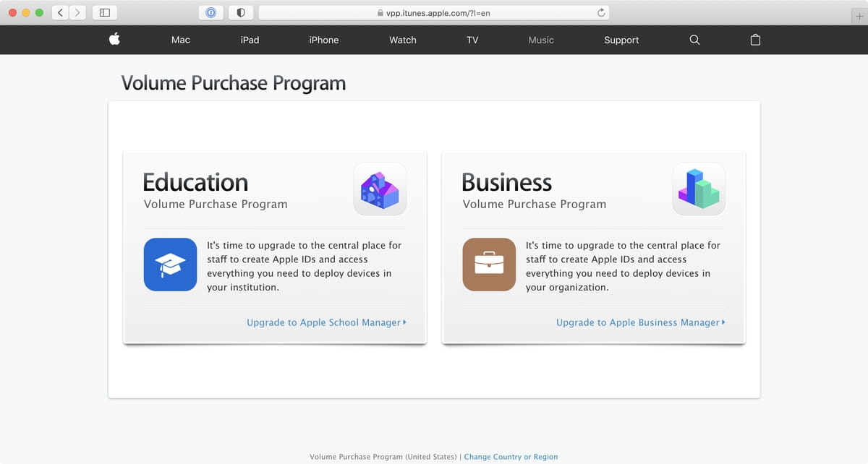868x464 pixels.
Task: Click the Apple School Manager building icon
Action: click(380, 189)
